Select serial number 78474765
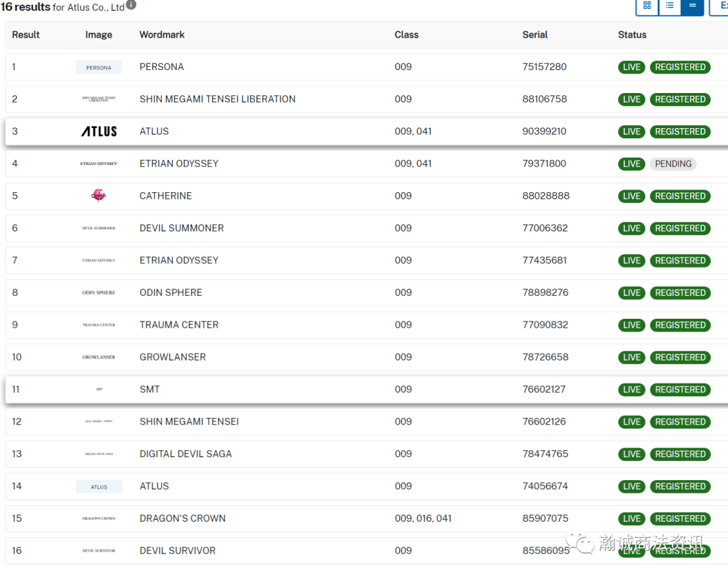 pos(545,454)
